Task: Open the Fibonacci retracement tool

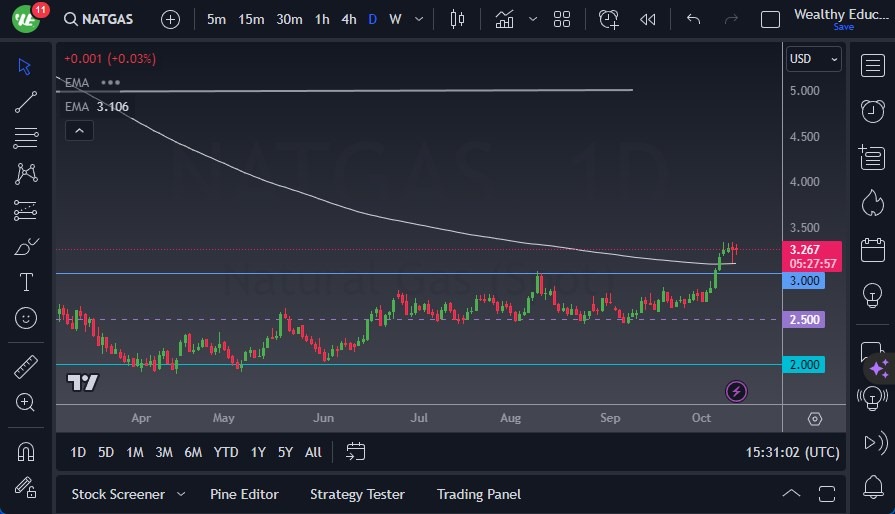Action: click(x=26, y=138)
